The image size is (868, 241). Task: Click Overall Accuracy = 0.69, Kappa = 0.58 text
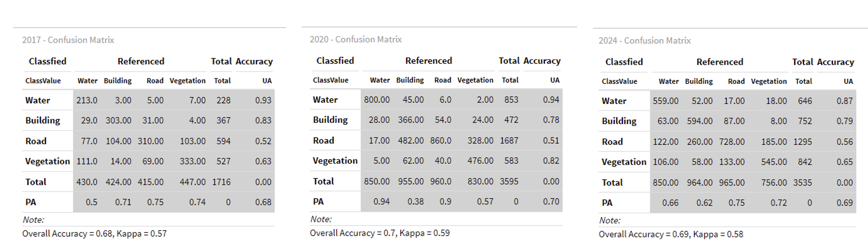click(x=671, y=234)
